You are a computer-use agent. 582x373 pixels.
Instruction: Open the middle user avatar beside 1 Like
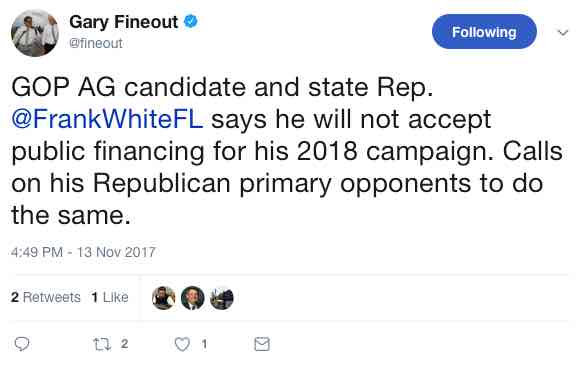pos(193,298)
